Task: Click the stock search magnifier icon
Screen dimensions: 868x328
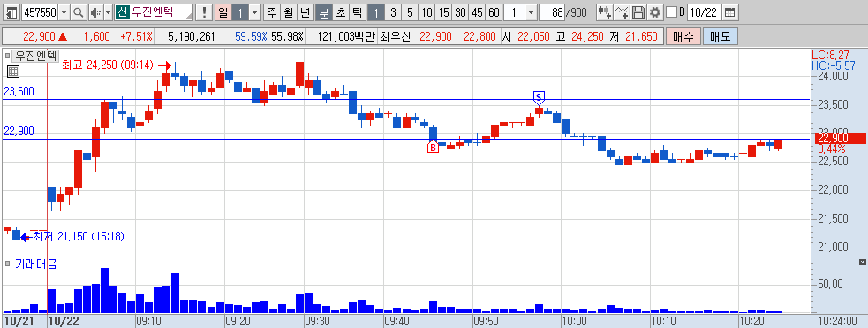Action: coord(79,12)
